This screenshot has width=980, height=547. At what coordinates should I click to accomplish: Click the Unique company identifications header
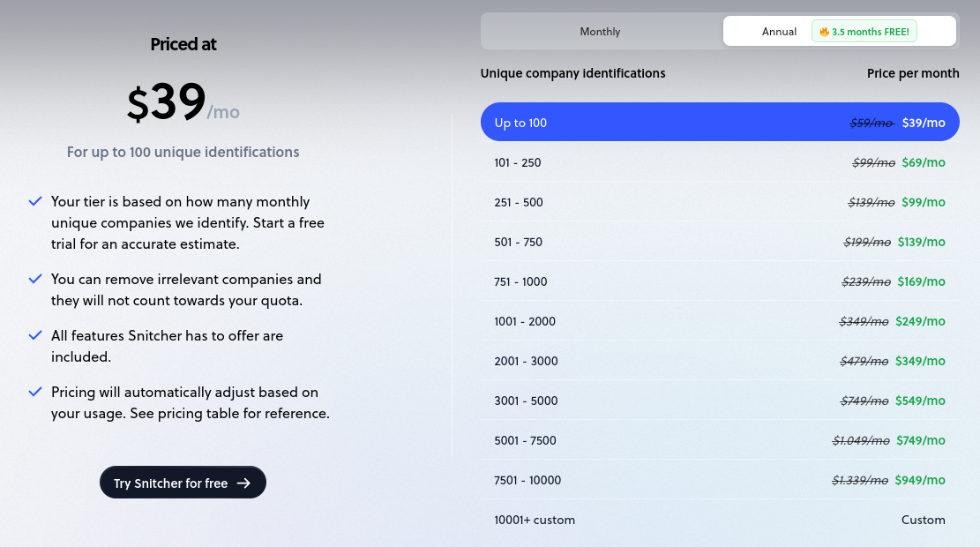click(572, 73)
